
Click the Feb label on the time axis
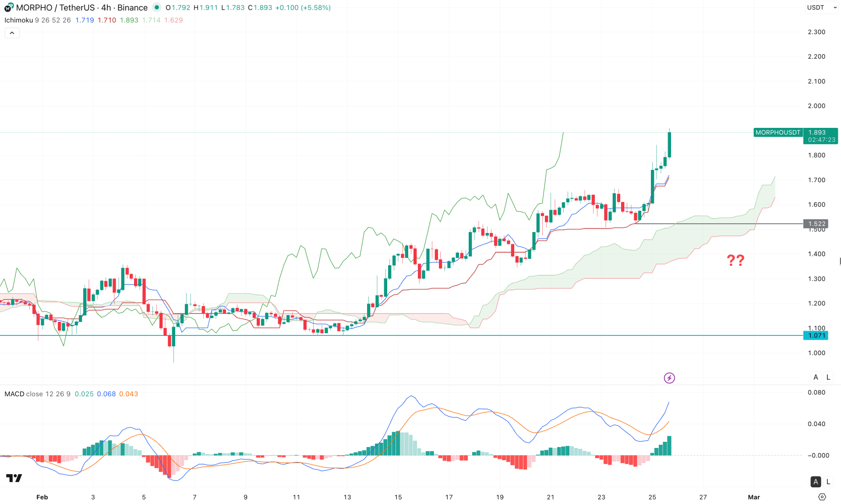(x=42, y=497)
